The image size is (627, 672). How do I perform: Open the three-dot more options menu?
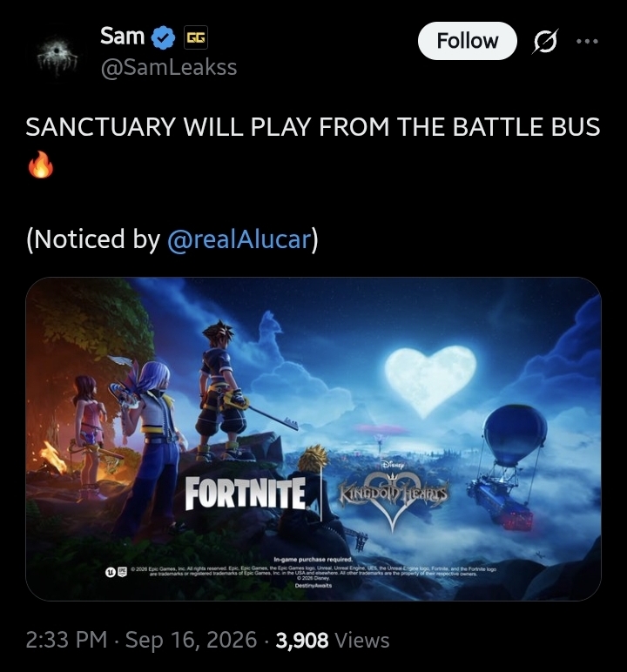[587, 42]
